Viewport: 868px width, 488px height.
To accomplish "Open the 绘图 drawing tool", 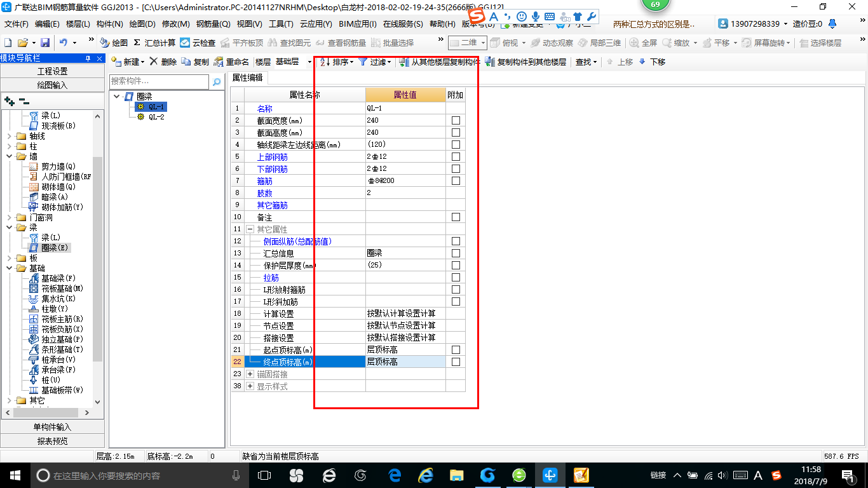I will click(114, 43).
